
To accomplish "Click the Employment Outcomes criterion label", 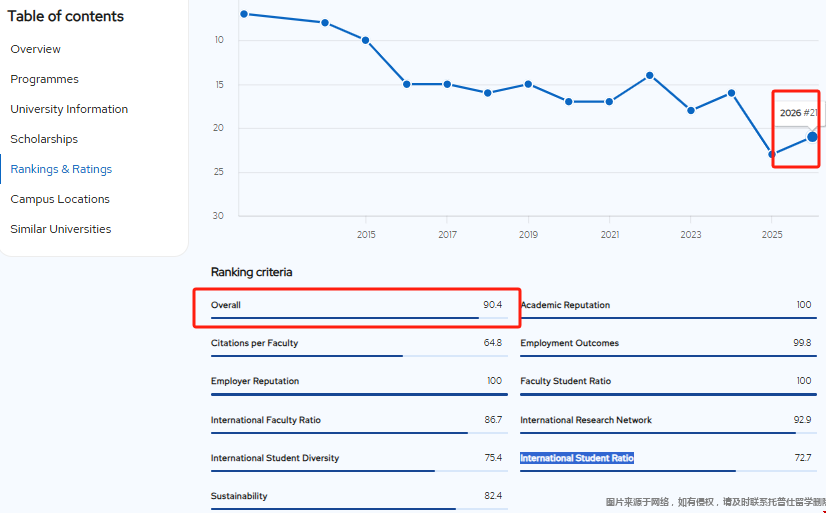I will 569,343.
